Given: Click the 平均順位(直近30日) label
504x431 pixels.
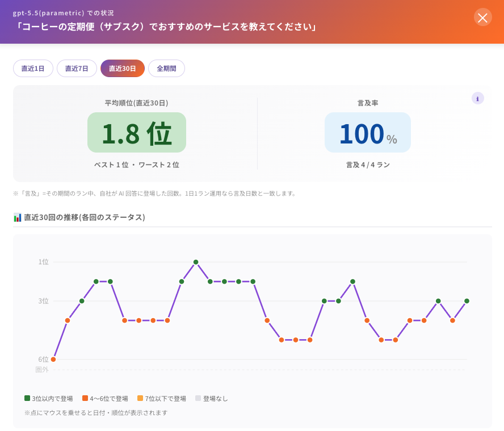Looking at the screenshot, I should tap(137, 103).
